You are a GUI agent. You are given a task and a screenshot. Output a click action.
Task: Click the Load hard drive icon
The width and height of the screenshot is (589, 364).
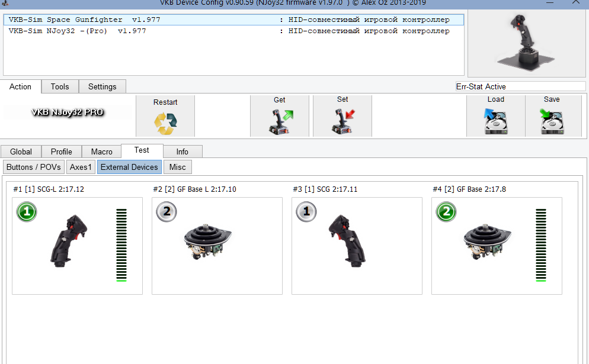tap(495, 121)
